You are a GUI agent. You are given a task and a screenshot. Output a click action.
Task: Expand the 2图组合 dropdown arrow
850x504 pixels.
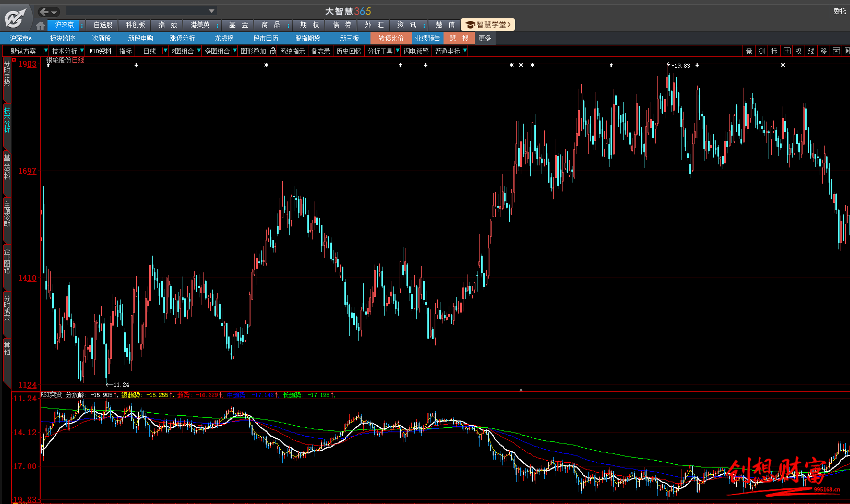199,51
